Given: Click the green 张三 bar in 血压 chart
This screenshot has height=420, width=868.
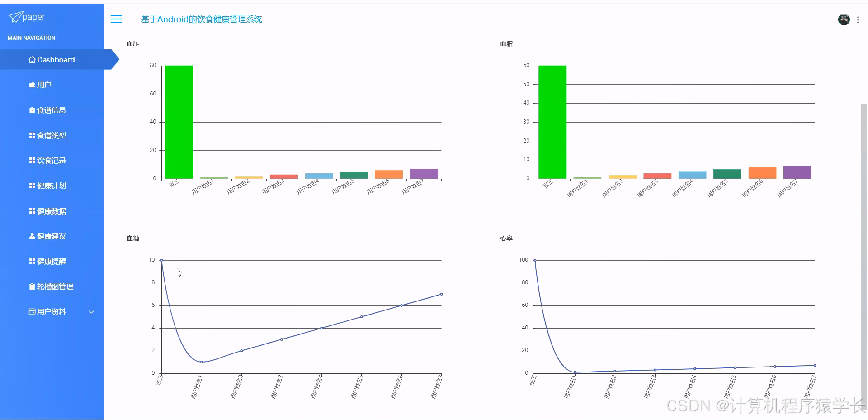Looking at the screenshot, I should (x=179, y=122).
